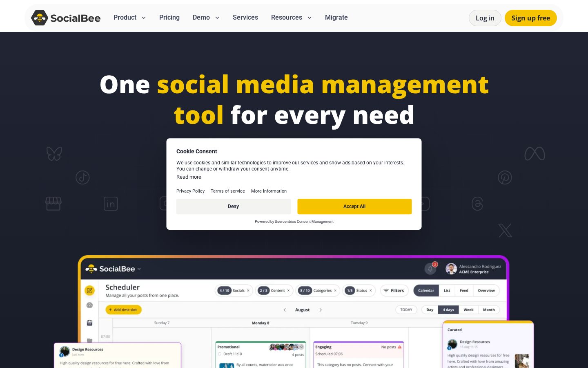
Task: Click the next month arrow after August
Action: [321, 310]
